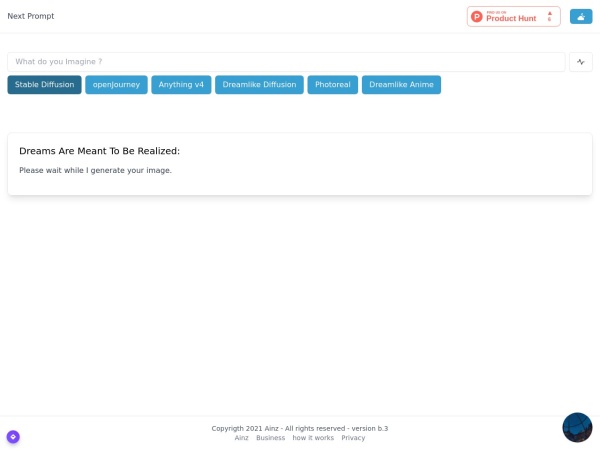600x450 pixels.
Task: Choose the Dreamlike Anime model
Action: coord(401,85)
